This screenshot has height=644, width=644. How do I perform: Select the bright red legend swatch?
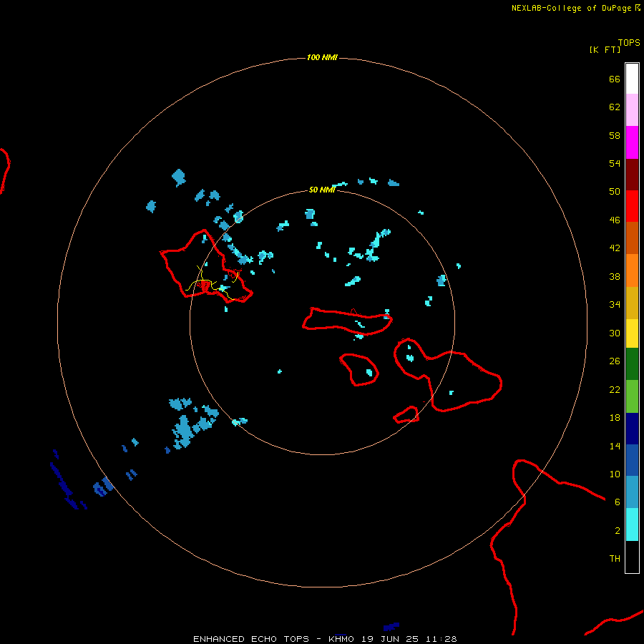pos(632,206)
